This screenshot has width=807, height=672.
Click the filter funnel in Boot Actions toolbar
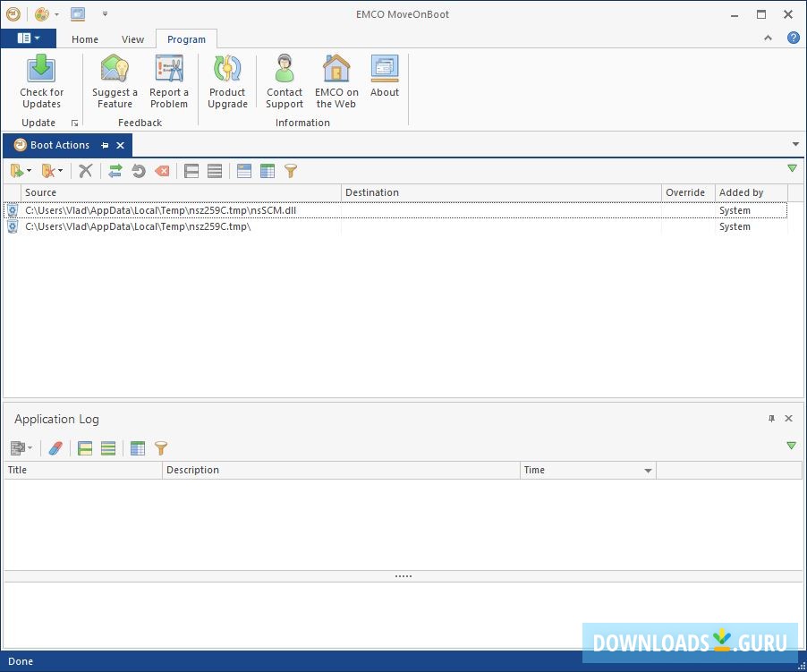[291, 171]
